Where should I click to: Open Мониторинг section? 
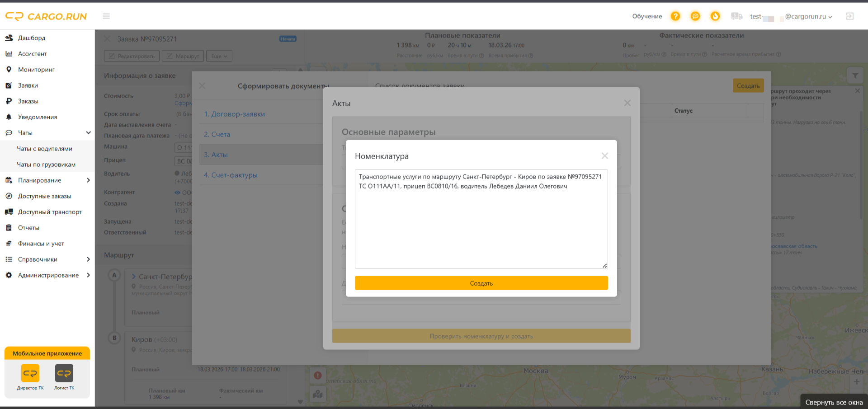36,70
